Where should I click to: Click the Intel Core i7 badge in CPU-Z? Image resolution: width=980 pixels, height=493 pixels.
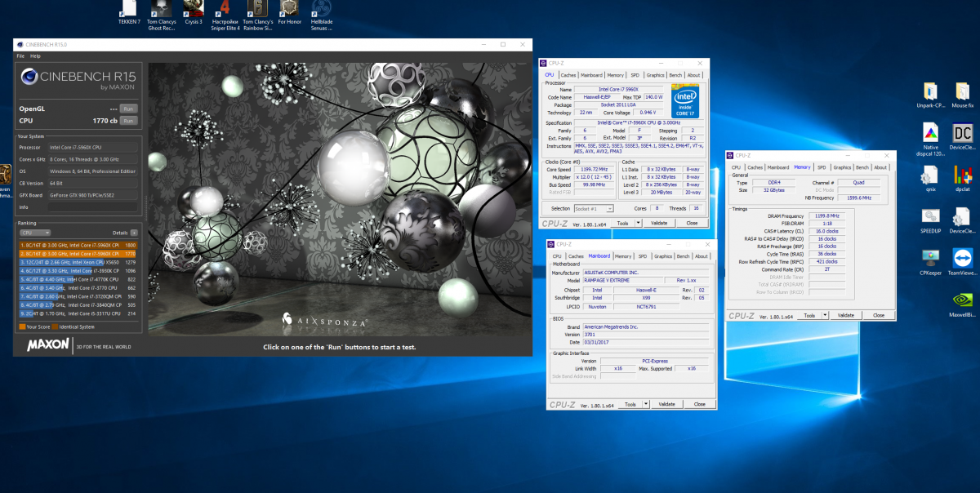coord(686,100)
